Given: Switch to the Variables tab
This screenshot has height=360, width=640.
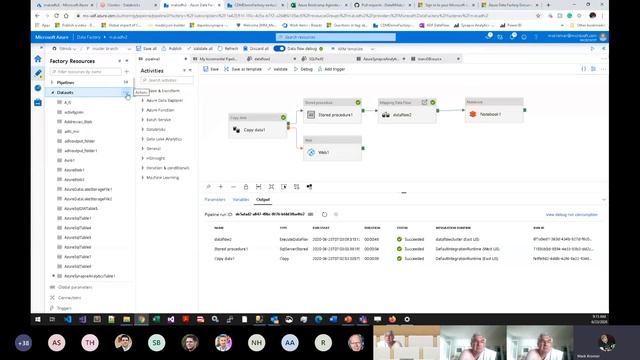Looking at the screenshot, I should pyautogui.click(x=241, y=200).
